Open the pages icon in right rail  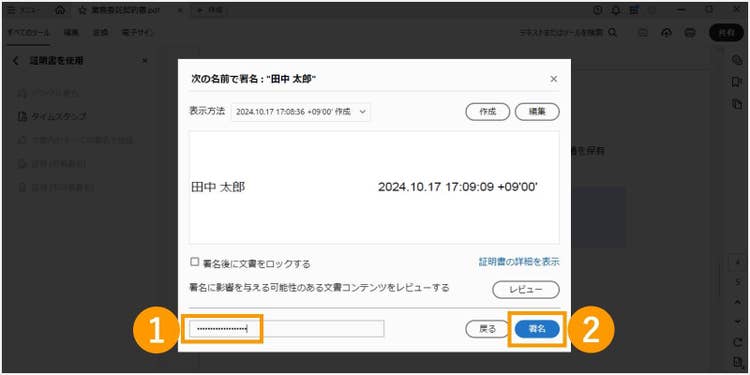tap(737, 104)
